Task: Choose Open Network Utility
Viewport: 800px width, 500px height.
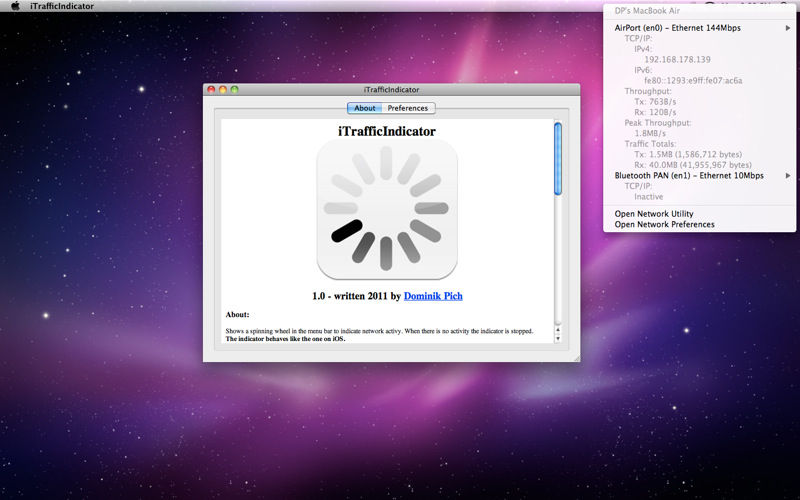Action: (653, 213)
